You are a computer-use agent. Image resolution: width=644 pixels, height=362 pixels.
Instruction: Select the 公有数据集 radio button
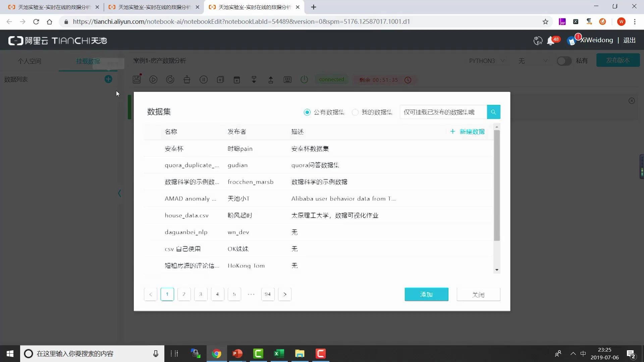[307, 112]
